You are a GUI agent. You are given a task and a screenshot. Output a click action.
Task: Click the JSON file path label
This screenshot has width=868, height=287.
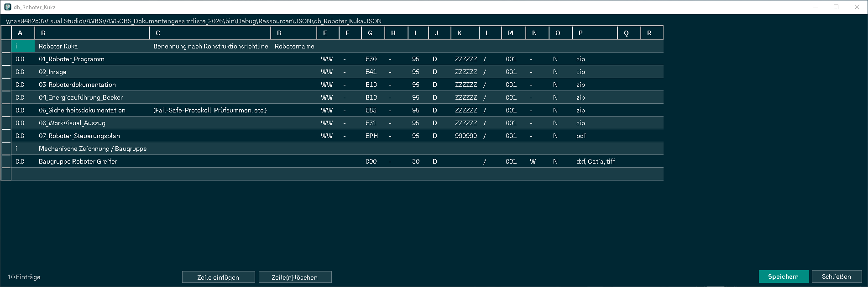[x=193, y=21]
